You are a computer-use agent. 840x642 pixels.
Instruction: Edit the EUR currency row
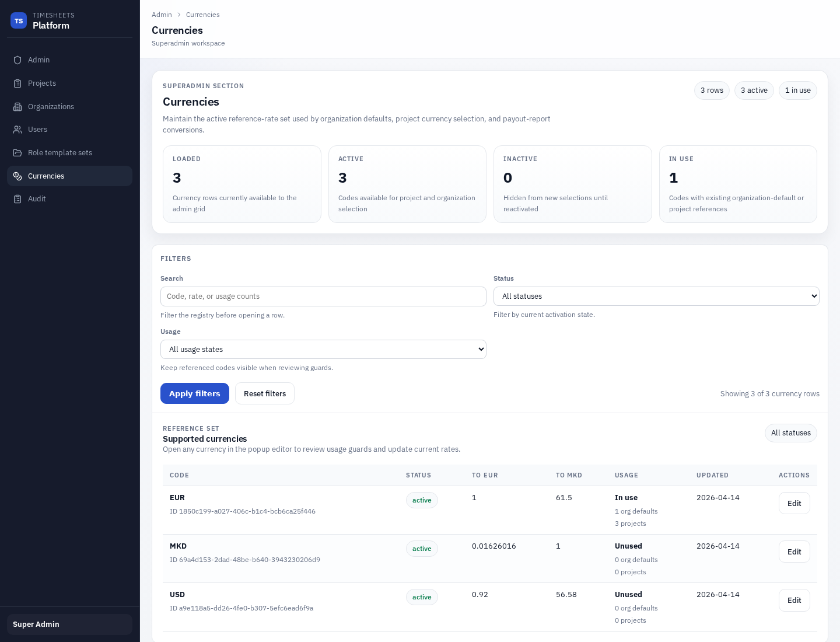794,503
